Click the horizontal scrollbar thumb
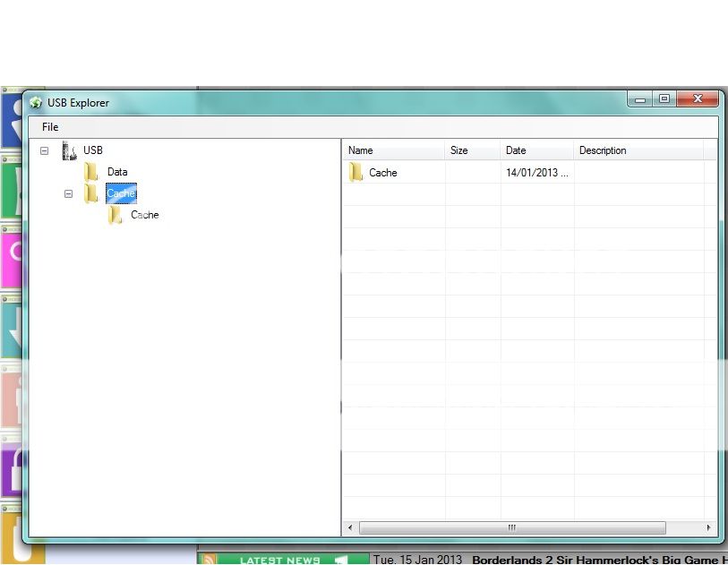Screen dimensions: 728x565 pyautogui.click(x=511, y=528)
